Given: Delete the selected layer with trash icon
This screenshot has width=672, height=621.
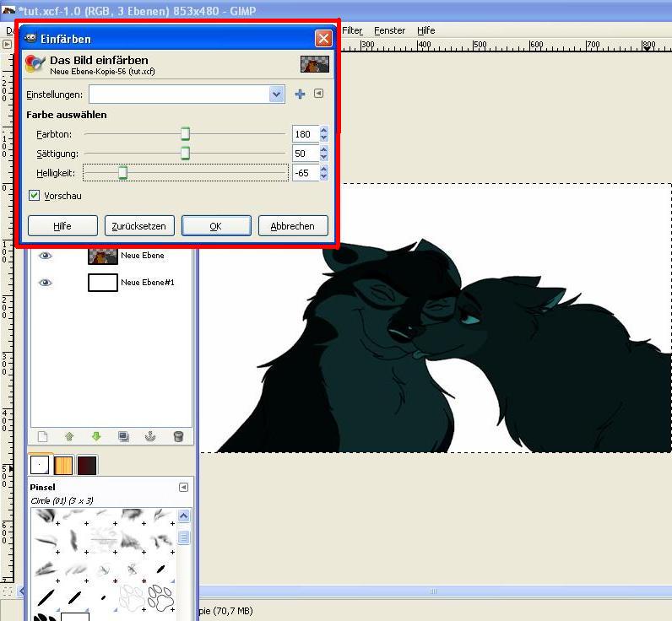Looking at the screenshot, I should coord(179,436).
